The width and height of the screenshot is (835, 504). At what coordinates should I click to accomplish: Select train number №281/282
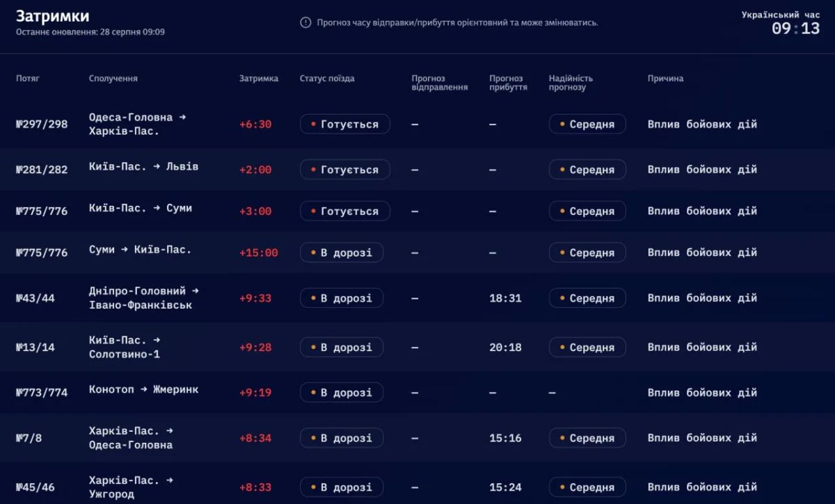click(x=42, y=170)
